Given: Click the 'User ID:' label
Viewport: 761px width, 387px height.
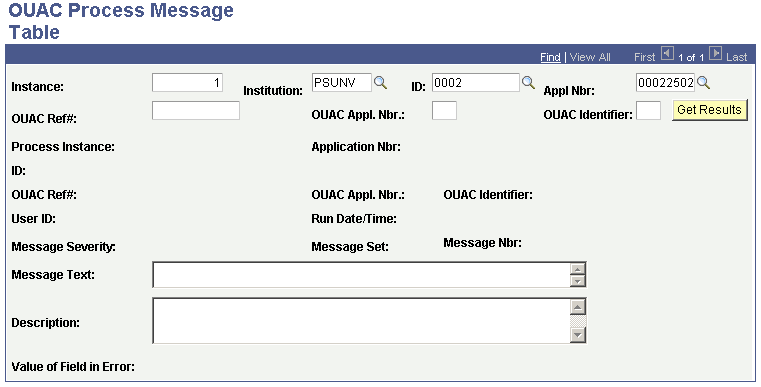Looking at the screenshot, I should [33, 219].
